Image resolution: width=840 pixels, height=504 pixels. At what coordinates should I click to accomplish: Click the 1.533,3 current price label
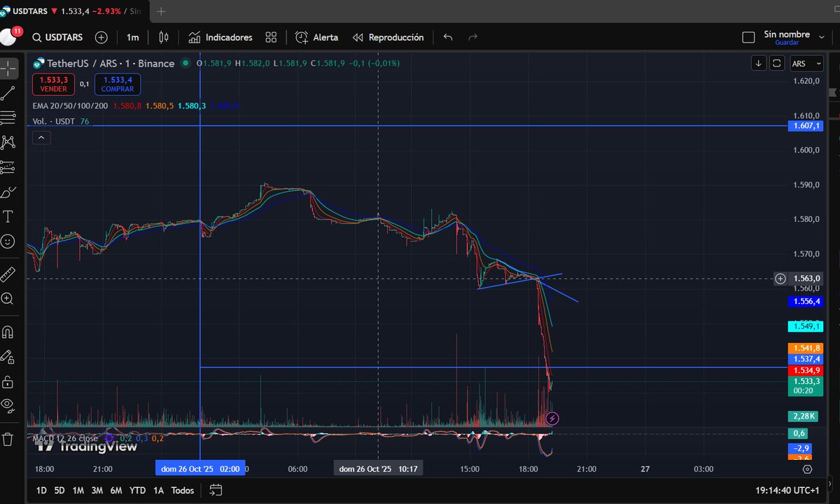(806, 386)
